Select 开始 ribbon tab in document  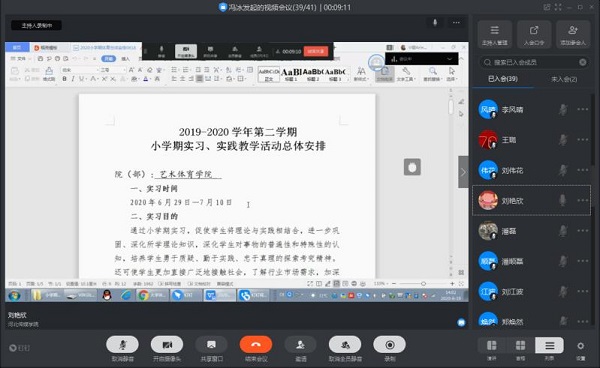[x=108, y=59]
